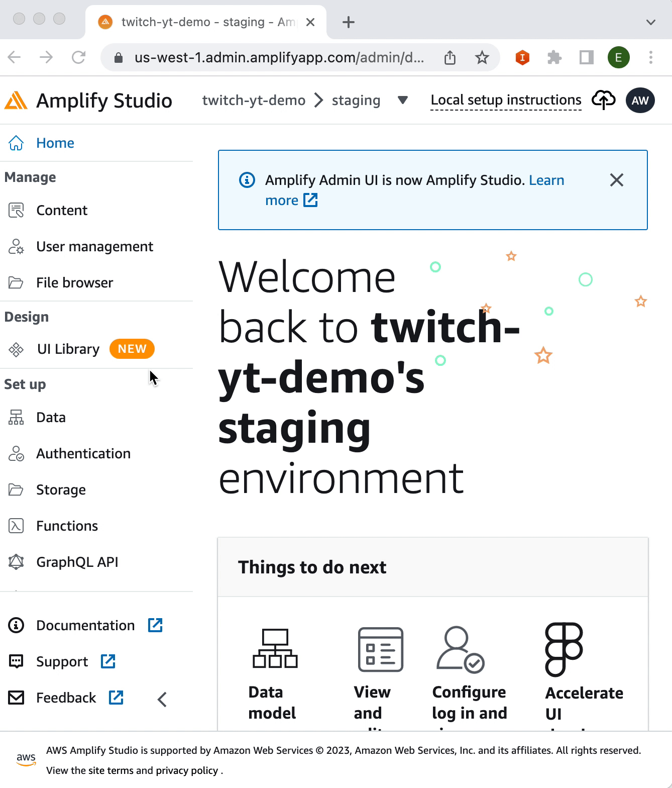The image size is (672, 788).
Task: Click the Amplify Studio logo icon
Action: point(16,101)
